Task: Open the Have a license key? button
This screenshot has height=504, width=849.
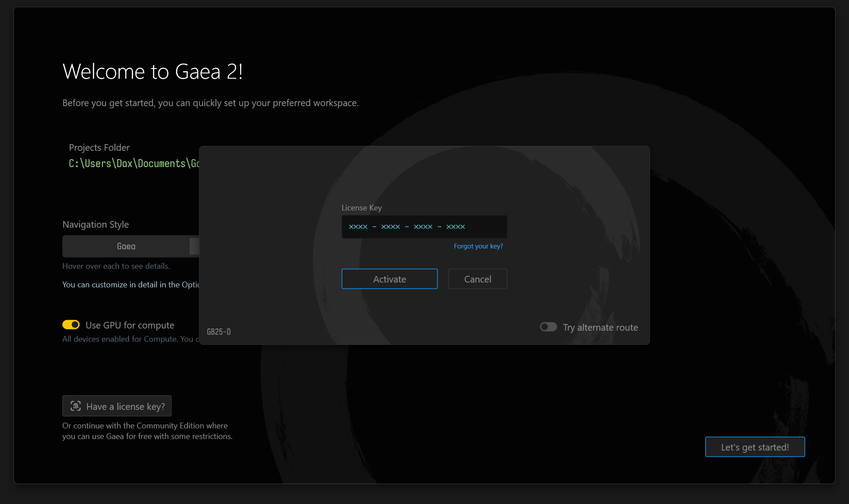Action: [x=117, y=406]
